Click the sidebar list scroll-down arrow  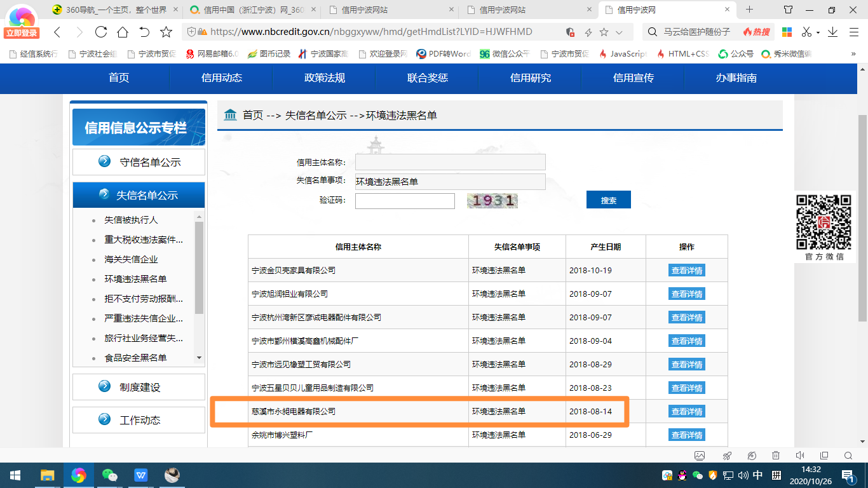(x=199, y=358)
